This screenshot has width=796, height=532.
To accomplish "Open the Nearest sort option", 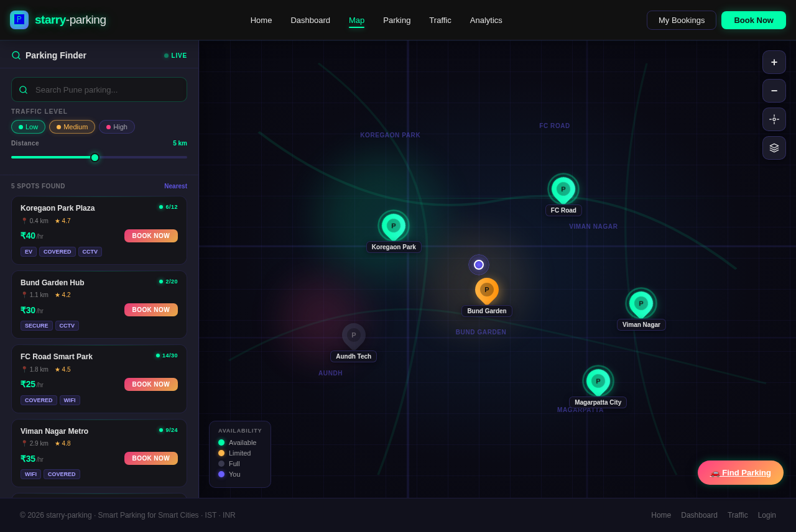I will [x=175, y=186].
